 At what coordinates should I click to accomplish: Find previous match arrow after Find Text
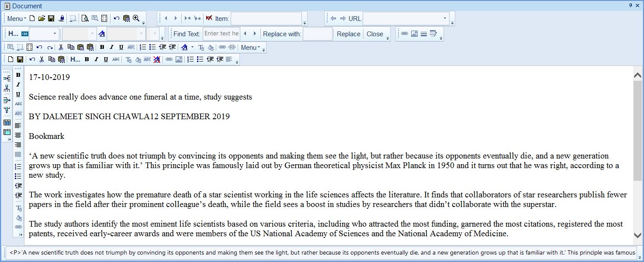(245, 34)
